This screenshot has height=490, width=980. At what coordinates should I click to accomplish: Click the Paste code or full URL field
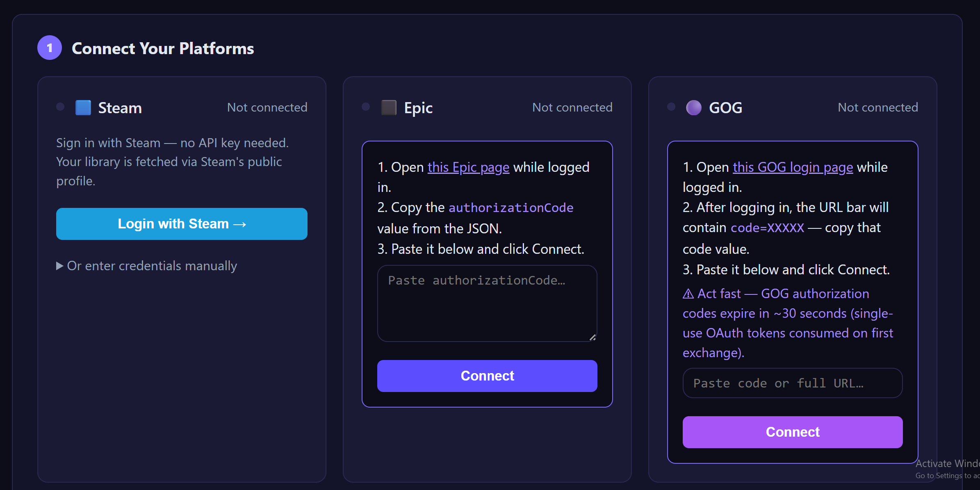point(793,383)
